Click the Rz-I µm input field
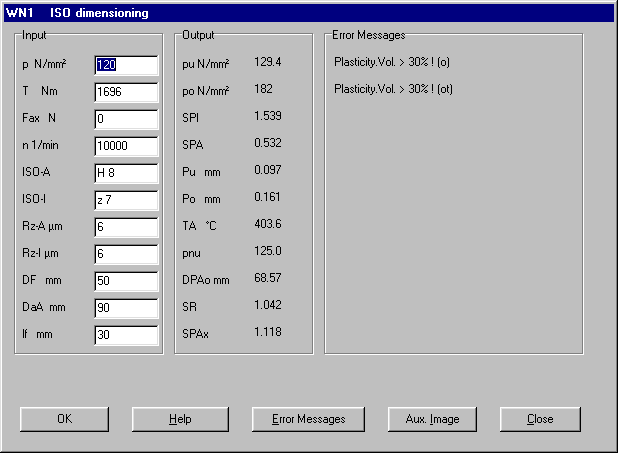The height and width of the screenshot is (453, 618). (x=126, y=254)
